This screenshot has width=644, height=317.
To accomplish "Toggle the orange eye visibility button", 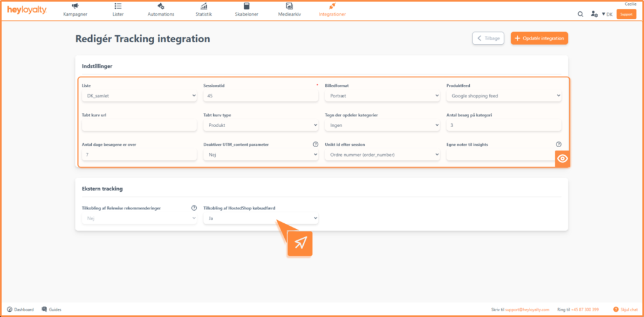I will click(562, 158).
